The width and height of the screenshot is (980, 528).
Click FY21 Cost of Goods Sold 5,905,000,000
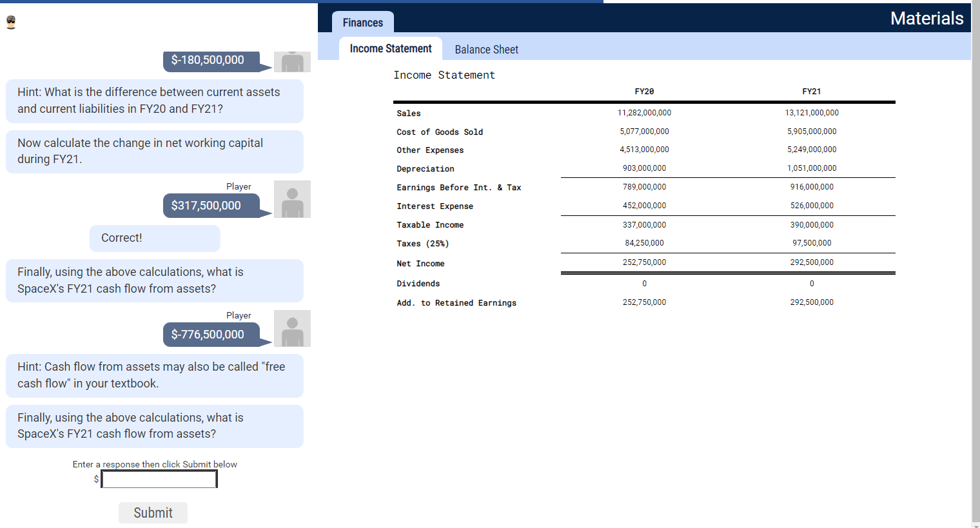(x=812, y=132)
